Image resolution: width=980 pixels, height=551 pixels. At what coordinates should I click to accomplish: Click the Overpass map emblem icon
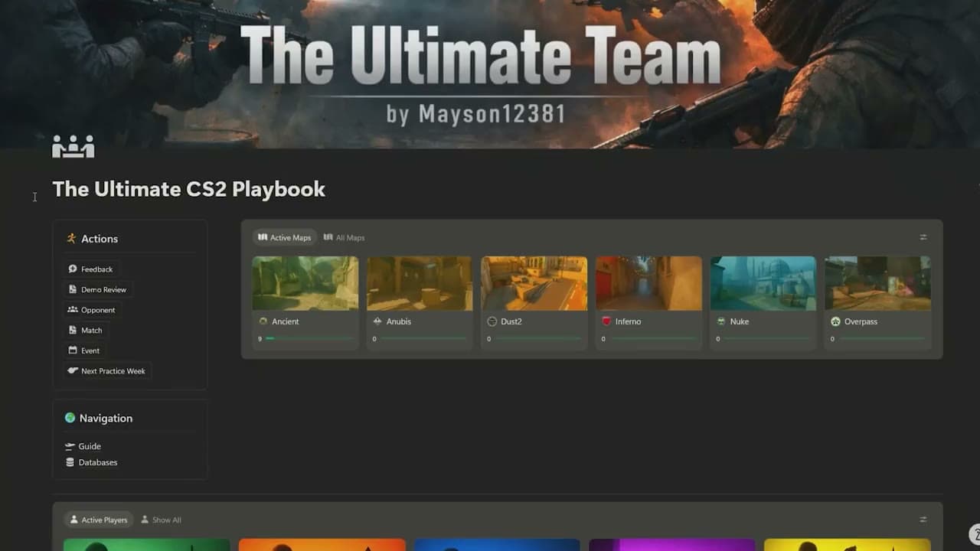pyautogui.click(x=835, y=321)
